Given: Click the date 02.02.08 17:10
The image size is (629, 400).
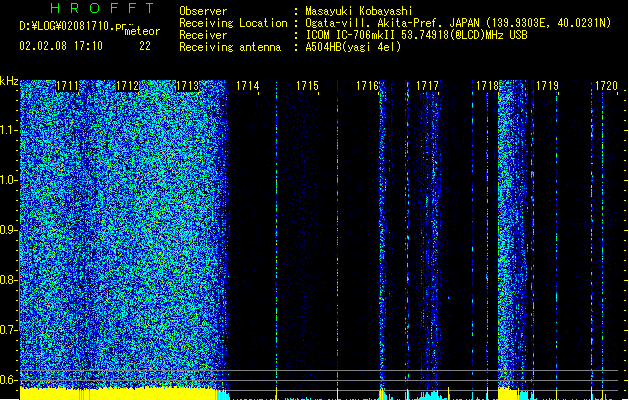Looking at the screenshot, I should [x=61, y=46].
